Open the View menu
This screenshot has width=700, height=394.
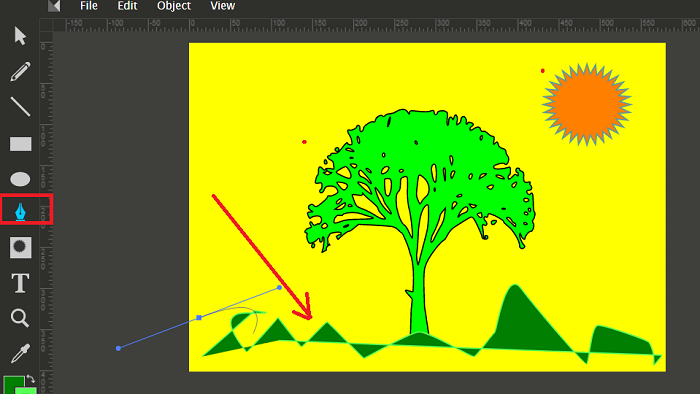[x=222, y=6]
